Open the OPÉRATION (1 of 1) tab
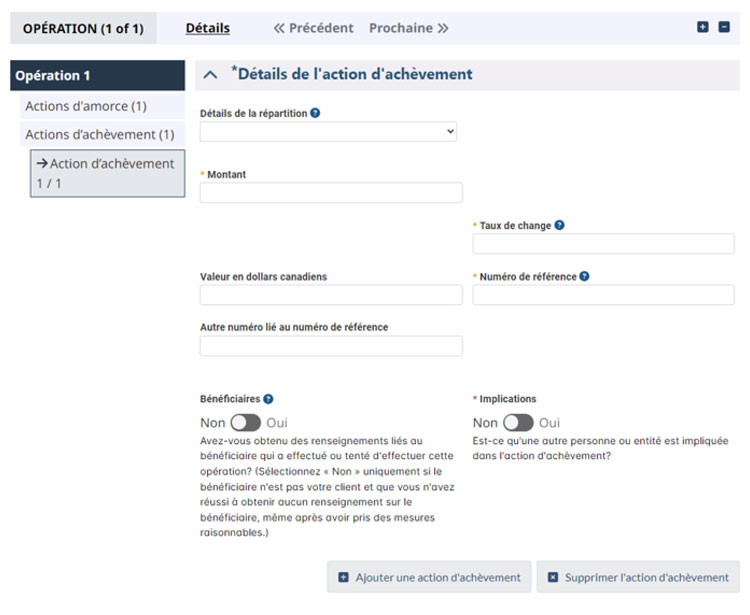The image size is (750, 615). coord(83,28)
